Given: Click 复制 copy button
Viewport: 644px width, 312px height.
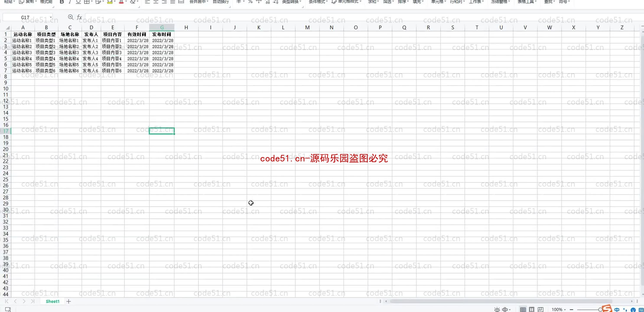Looking at the screenshot, I should pos(28,2).
